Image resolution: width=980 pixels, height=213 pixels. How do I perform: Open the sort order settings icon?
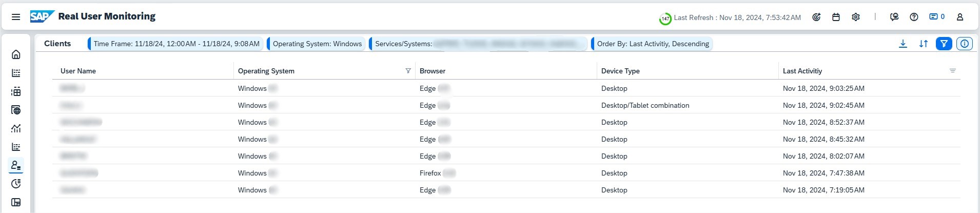pyautogui.click(x=923, y=44)
